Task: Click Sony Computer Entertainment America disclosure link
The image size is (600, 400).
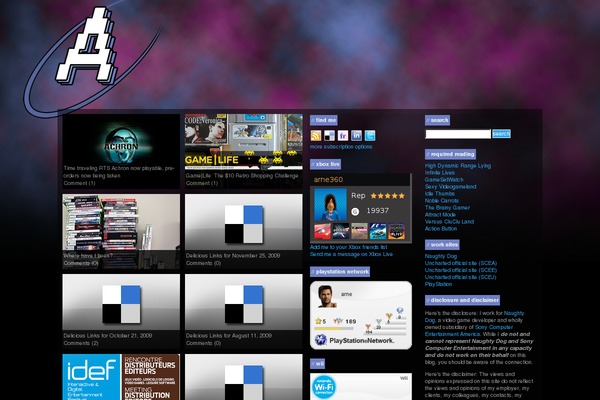Action: point(471,331)
